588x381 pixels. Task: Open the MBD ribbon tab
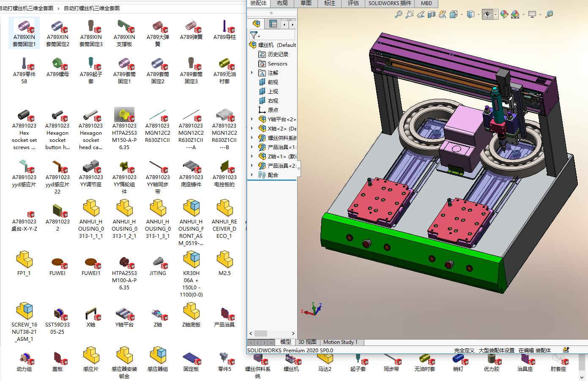(x=427, y=3)
